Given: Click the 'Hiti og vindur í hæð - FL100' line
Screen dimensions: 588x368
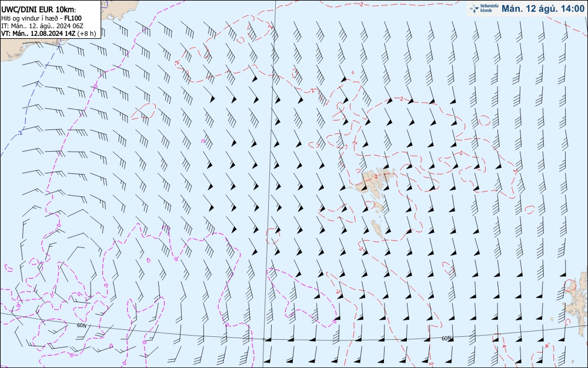Looking at the screenshot, I should 41,18.
